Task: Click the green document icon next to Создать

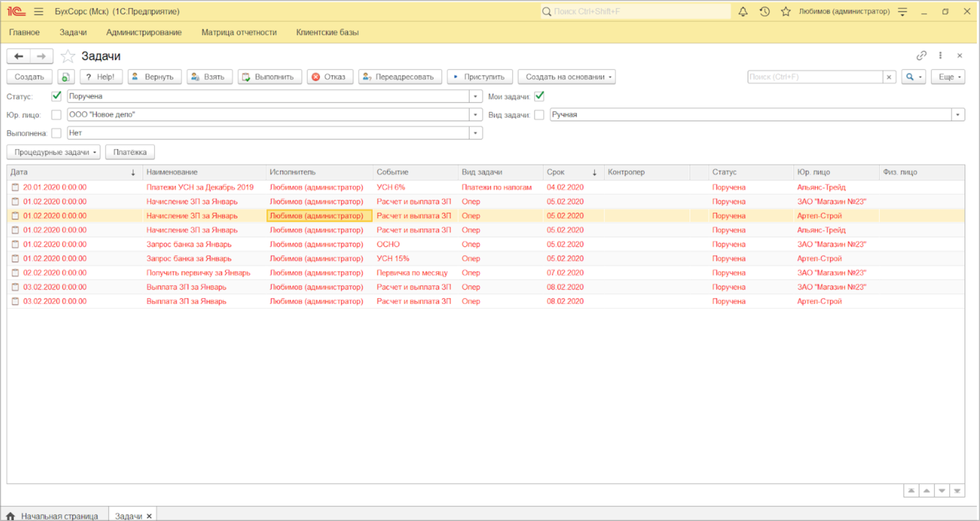Action: [x=66, y=77]
